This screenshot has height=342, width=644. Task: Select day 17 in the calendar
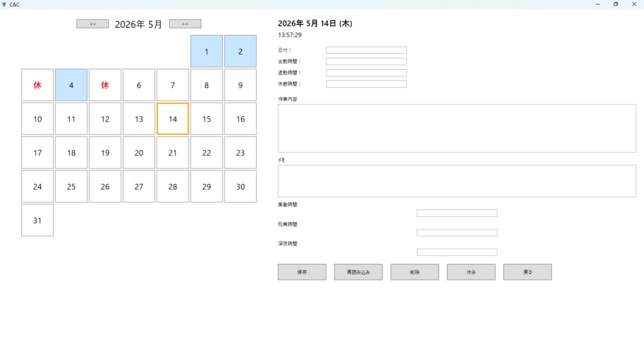(x=37, y=153)
